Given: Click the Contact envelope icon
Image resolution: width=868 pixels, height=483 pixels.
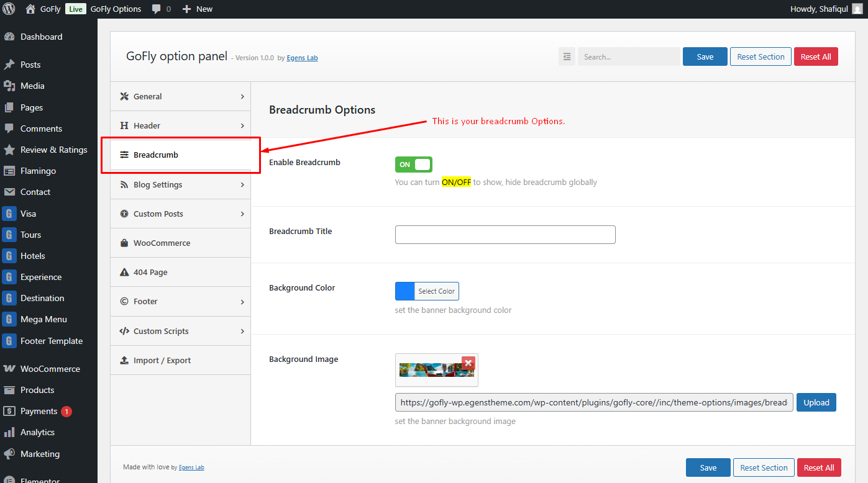Looking at the screenshot, I should click(9, 192).
